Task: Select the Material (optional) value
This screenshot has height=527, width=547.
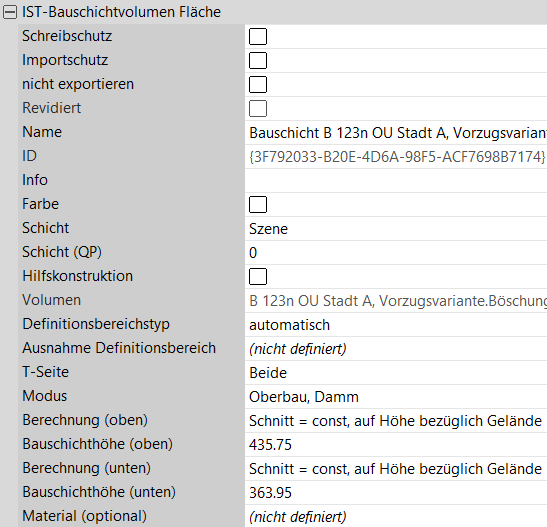Action: [x=396, y=517]
